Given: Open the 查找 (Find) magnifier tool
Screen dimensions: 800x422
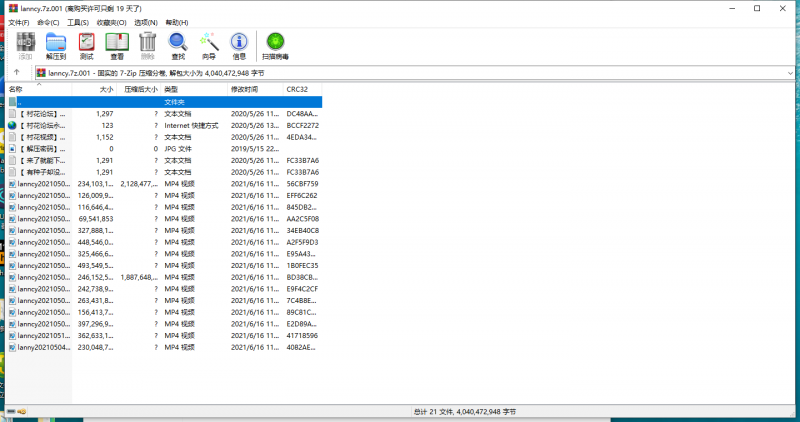Looking at the screenshot, I should point(178,45).
